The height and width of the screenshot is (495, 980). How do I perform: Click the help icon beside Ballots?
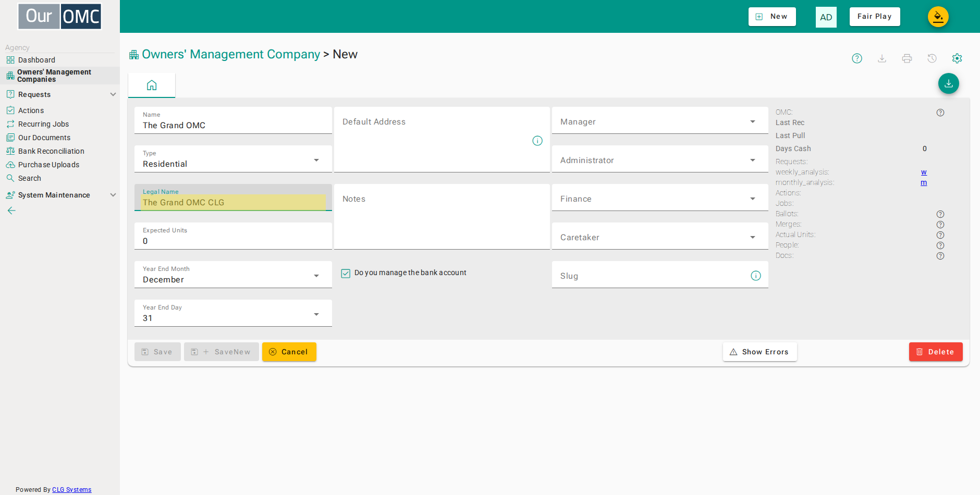(940, 214)
